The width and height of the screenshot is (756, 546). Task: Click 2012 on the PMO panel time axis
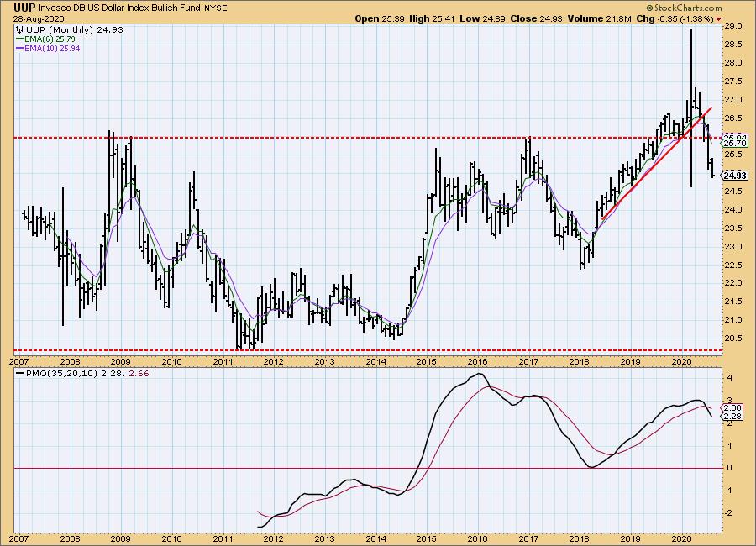(274, 538)
